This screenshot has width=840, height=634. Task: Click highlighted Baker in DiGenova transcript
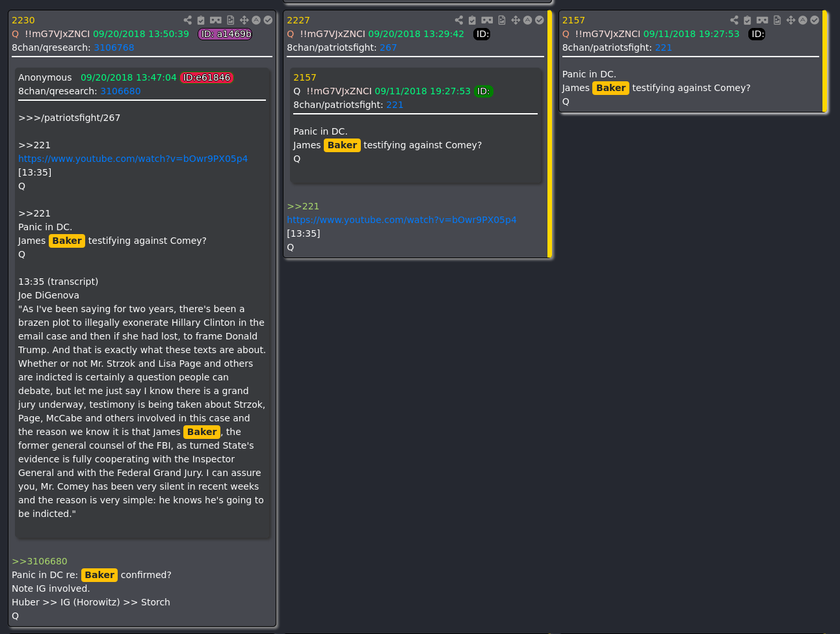(x=202, y=432)
